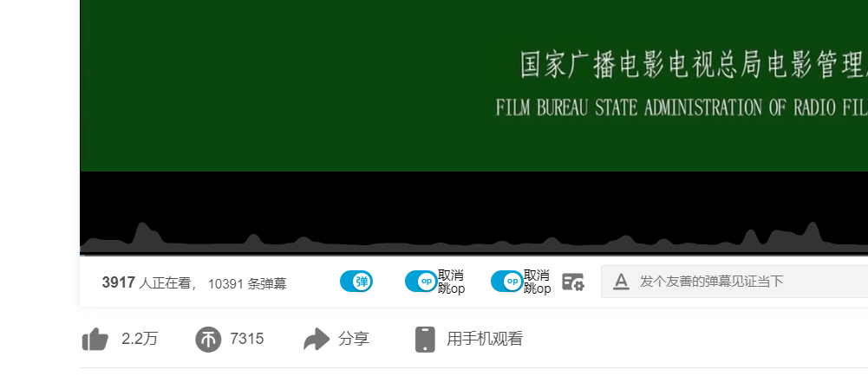Open the 10391 条弹幕 danmaku list
This screenshot has height=376, width=868.
pos(247,284)
